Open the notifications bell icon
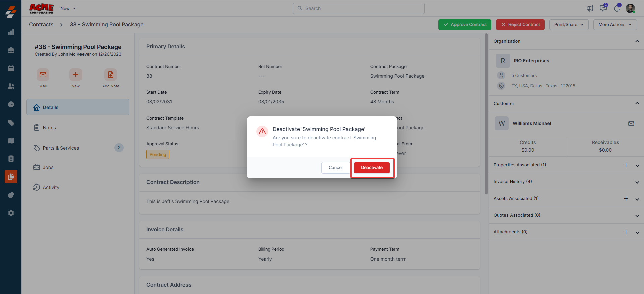 click(617, 8)
